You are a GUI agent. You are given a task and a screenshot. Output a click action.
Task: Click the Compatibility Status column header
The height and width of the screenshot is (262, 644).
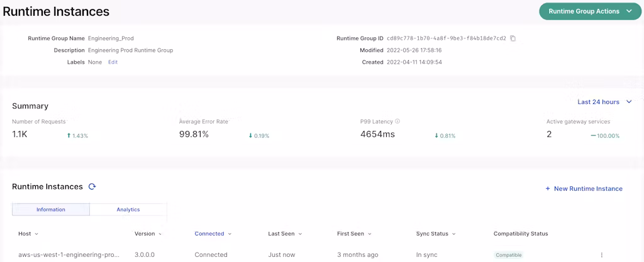[x=520, y=234]
